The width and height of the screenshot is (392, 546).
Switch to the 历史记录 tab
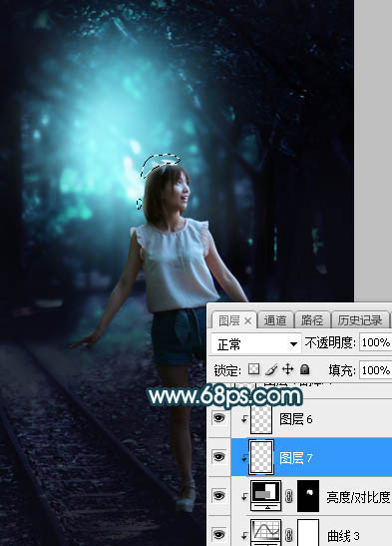[x=360, y=320]
